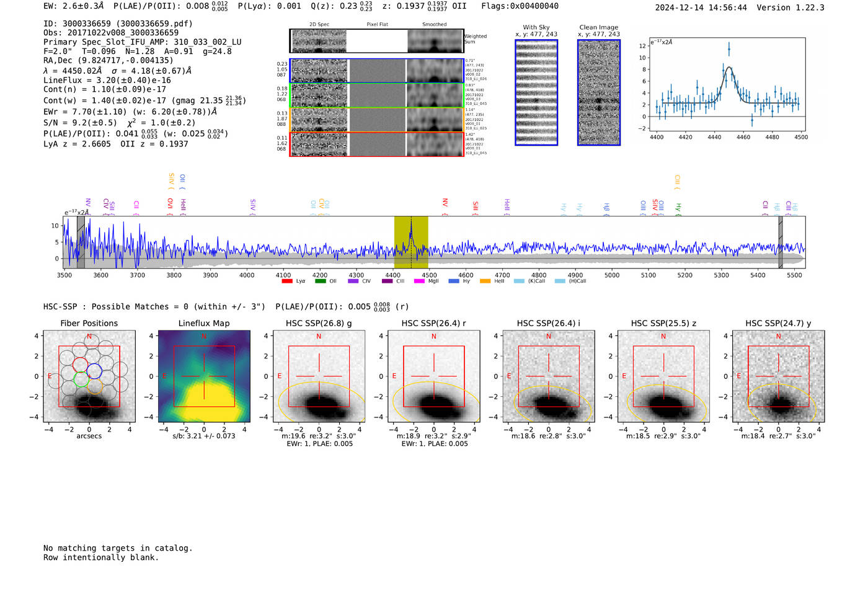The width and height of the screenshot is (868, 591).
Task: Open the HSC SSP(26.4) r image
Action: point(434,376)
